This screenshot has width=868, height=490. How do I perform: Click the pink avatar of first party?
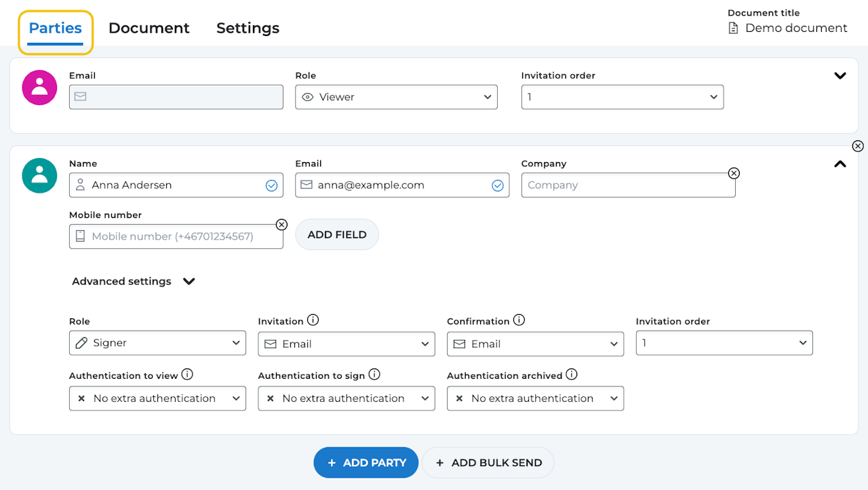39,88
